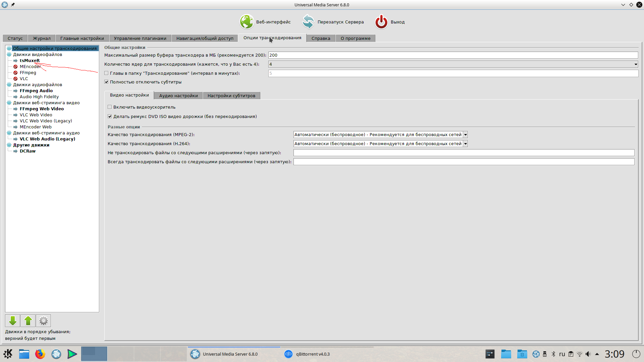The image size is (644, 362).
Task: Open H.264 transcoding quality dropdown
Action: click(x=465, y=144)
